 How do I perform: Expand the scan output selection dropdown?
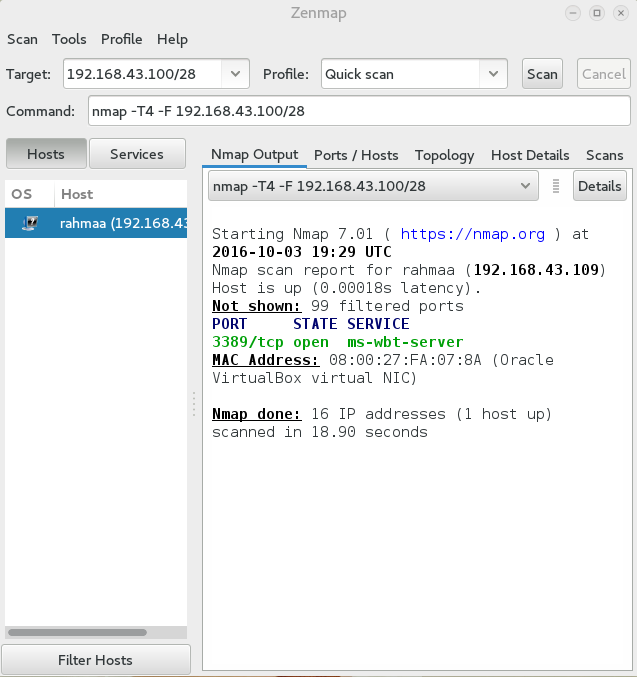click(x=373, y=186)
